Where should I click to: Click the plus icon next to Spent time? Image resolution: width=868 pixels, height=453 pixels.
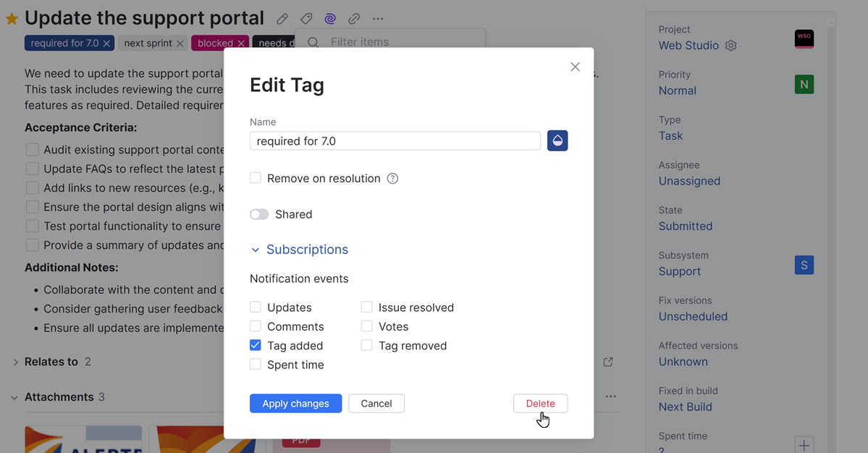(x=804, y=445)
